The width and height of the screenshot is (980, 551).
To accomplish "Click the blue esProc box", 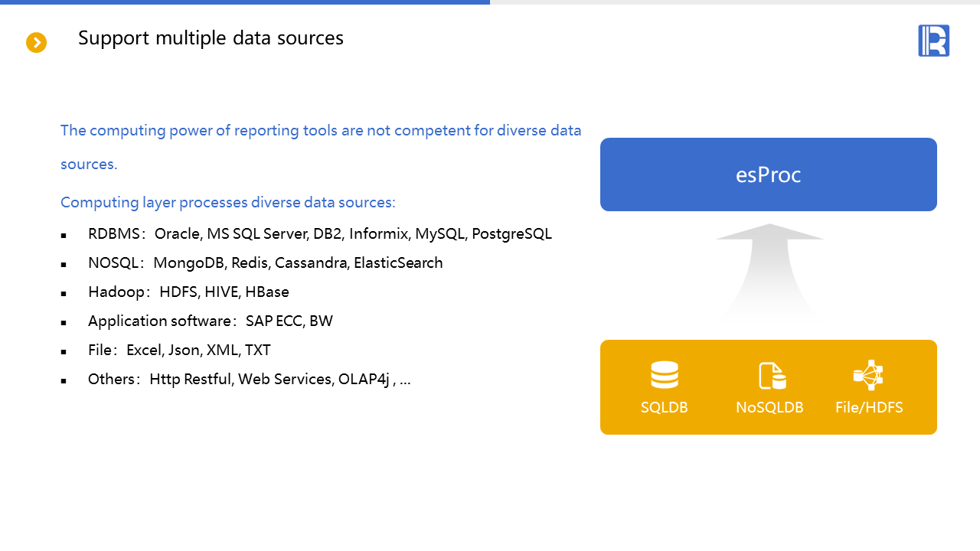I will 768,174.
